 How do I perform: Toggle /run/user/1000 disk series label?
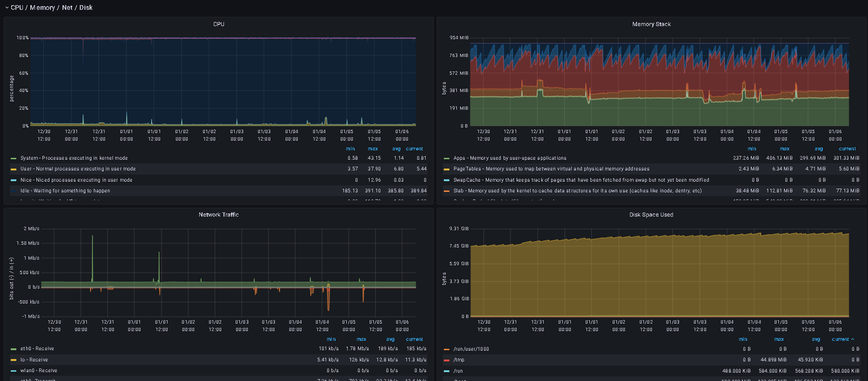coord(471,349)
